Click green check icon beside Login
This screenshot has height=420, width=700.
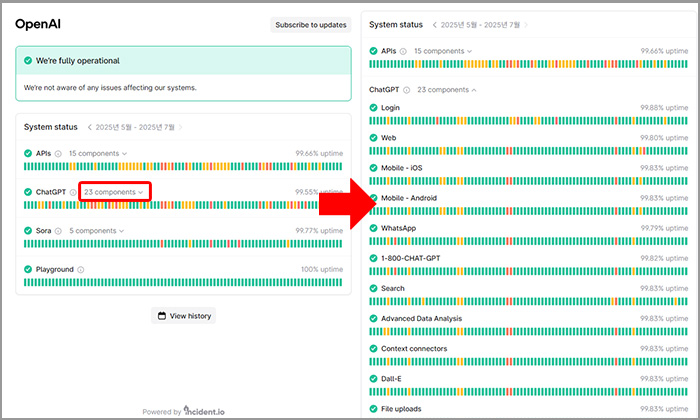pyautogui.click(x=373, y=108)
